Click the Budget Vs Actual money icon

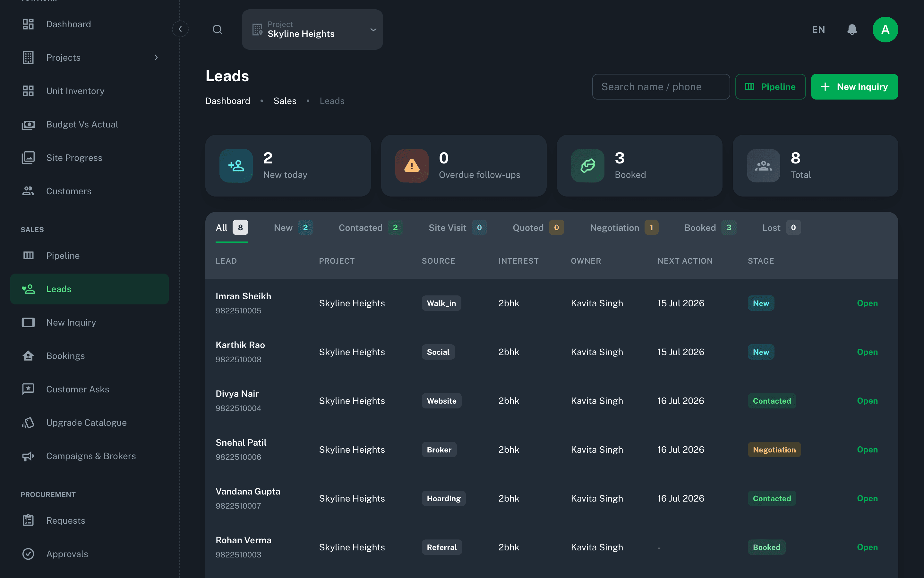pyautogui.click(x=28, y=125)
